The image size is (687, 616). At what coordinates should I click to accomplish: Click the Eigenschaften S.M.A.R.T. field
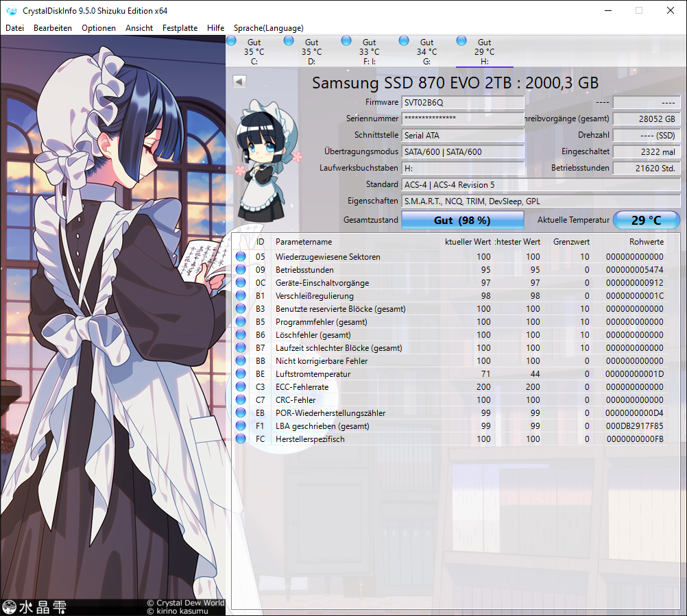[x=541, y=201]
